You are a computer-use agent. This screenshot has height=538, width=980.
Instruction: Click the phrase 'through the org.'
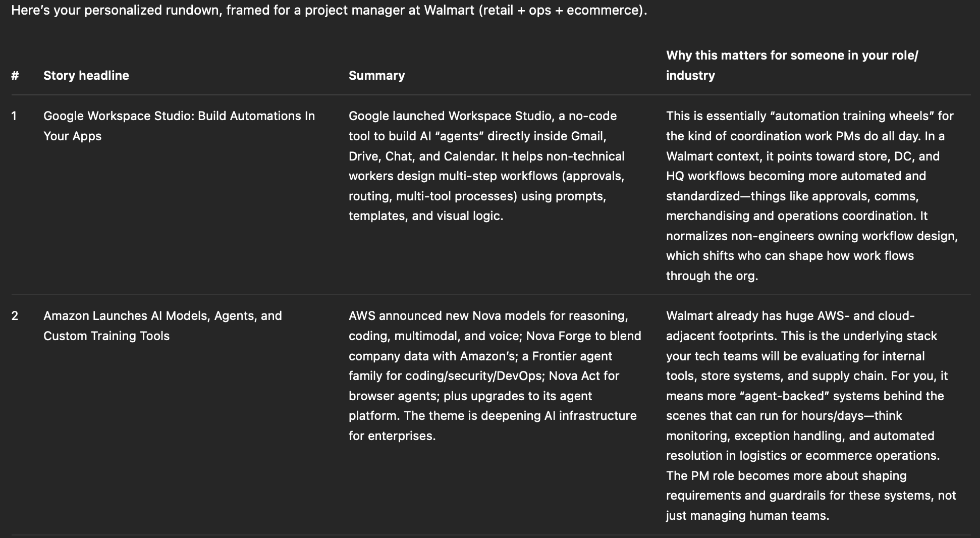point(712,276)
